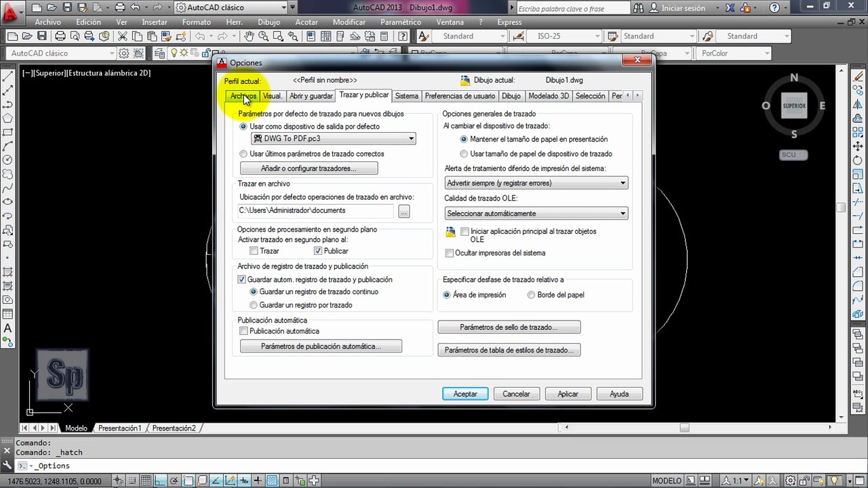Switch to Modelado 3D tab
Image resolution: width=868 pixels, height=488 pixels.
(549, 96)
